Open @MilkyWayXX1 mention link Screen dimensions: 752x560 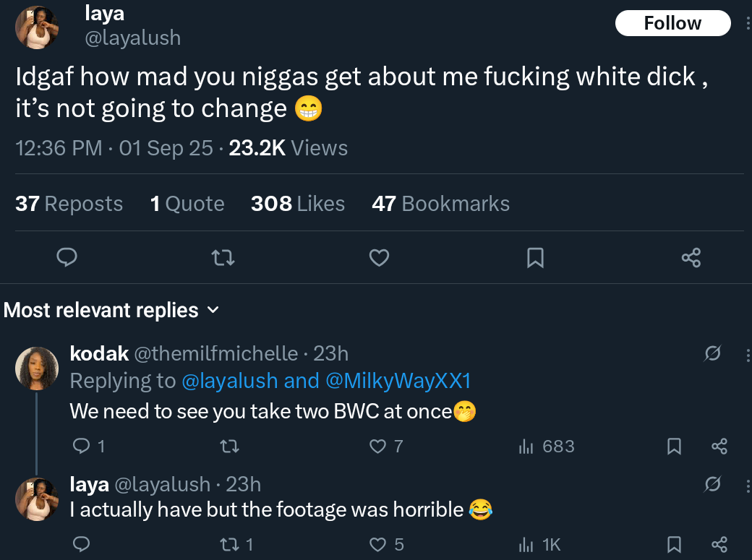click(x=398, y=381)
